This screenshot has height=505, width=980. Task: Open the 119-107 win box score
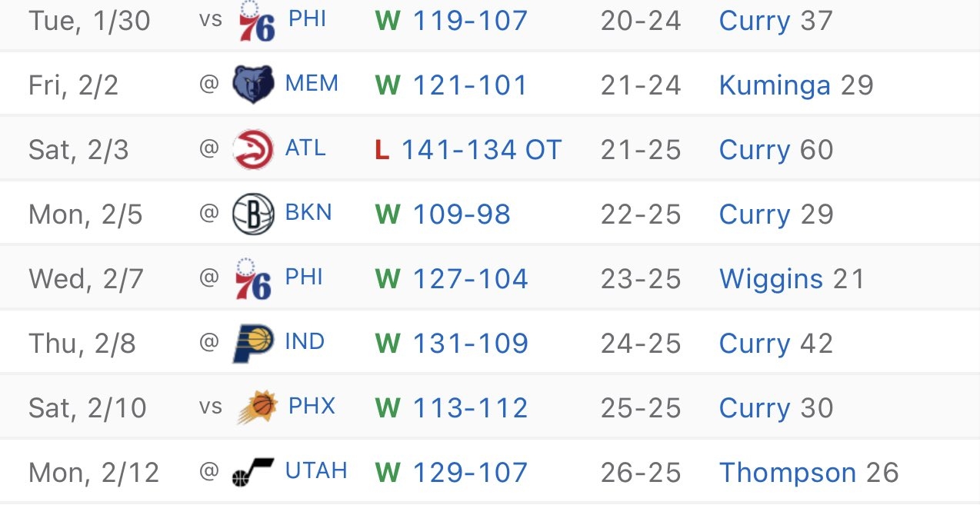coord(470,20)
